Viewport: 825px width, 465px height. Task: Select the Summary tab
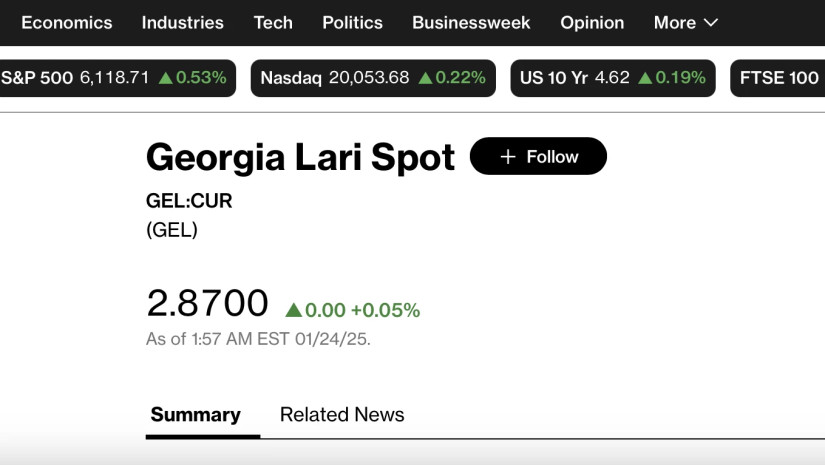[195, 414]
